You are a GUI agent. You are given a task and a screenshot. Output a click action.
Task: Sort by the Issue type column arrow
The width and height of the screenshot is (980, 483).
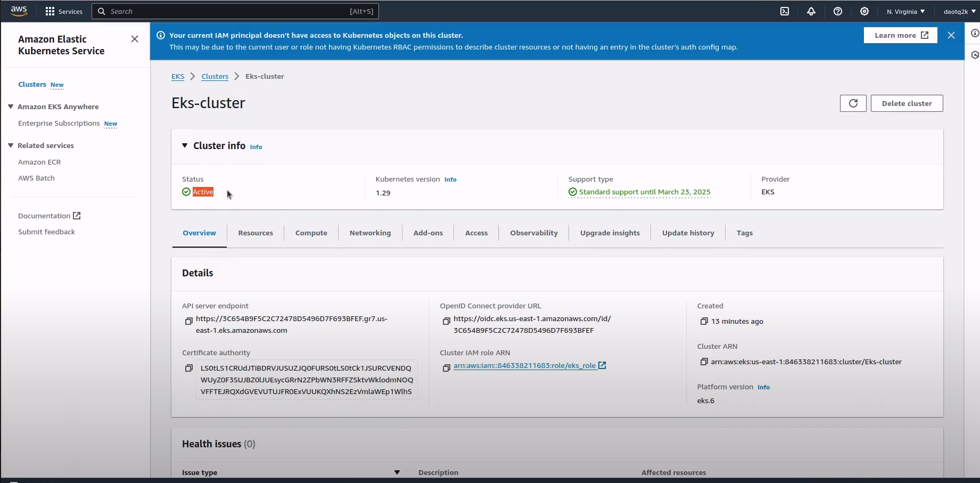397,472
